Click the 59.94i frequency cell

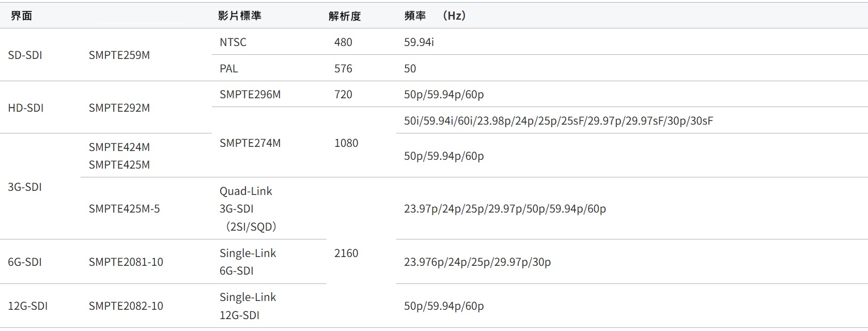pos(419,42)
